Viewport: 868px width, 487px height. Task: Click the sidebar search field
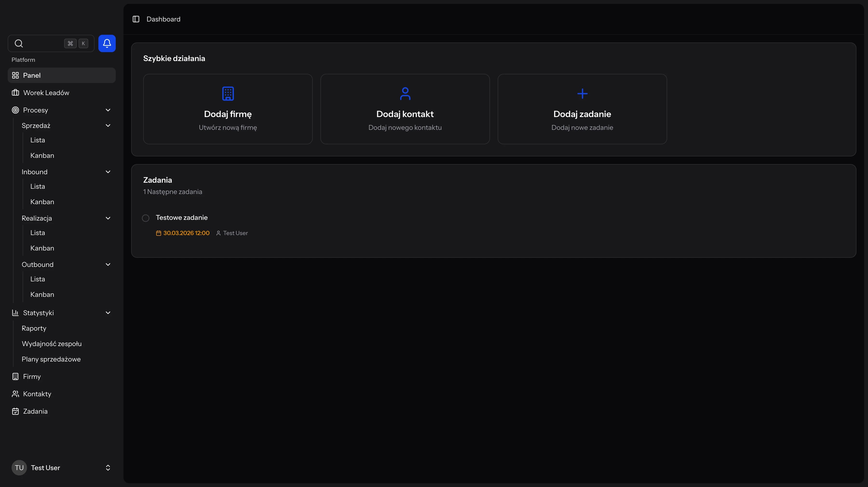point(41,43)
